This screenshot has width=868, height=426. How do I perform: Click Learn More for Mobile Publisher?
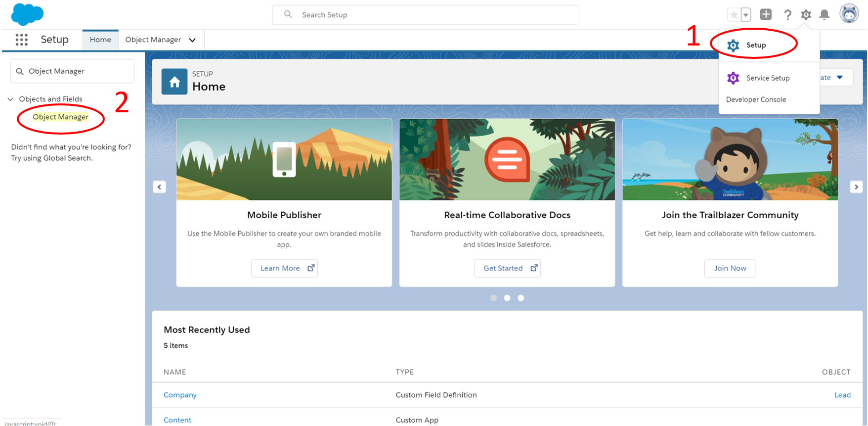pos(284,268)
